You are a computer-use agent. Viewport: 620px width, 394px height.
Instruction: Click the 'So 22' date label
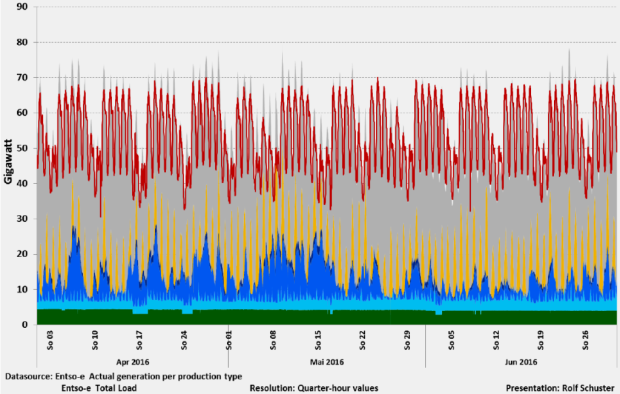(363, 340)
